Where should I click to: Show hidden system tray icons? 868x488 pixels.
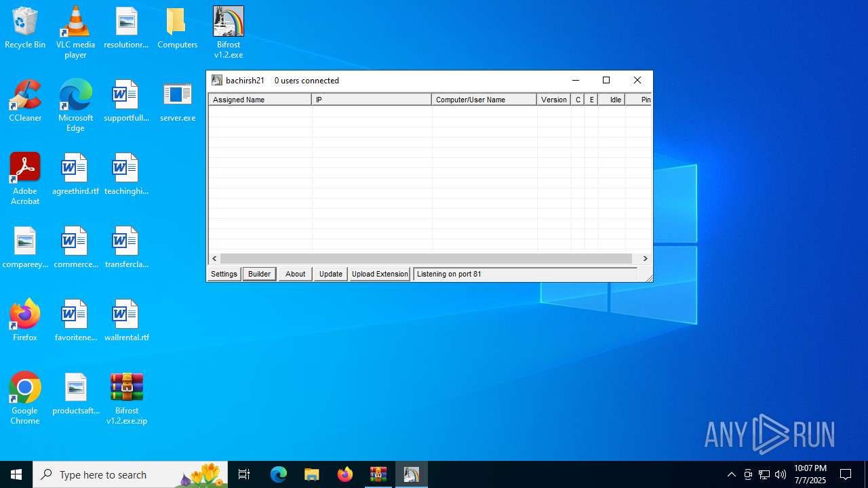(x=731, y=474)
